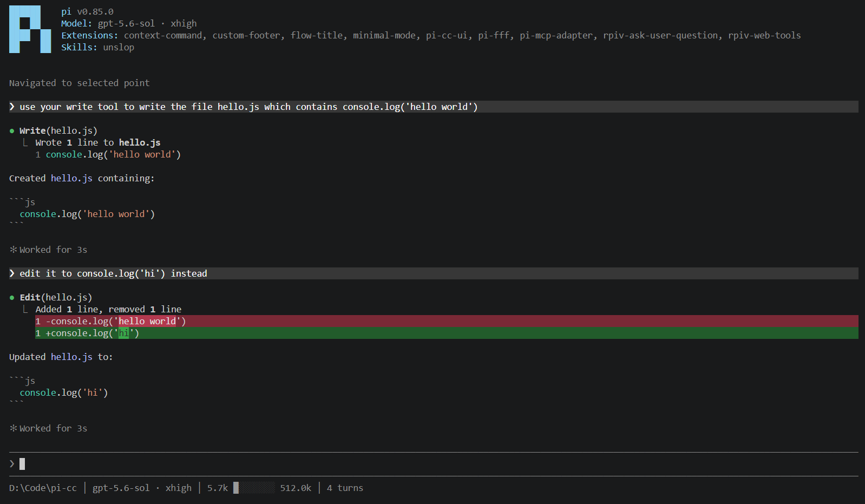Click the green bullet beside Edit(hello.js)
Screen dimensions: 865x504
12,298
